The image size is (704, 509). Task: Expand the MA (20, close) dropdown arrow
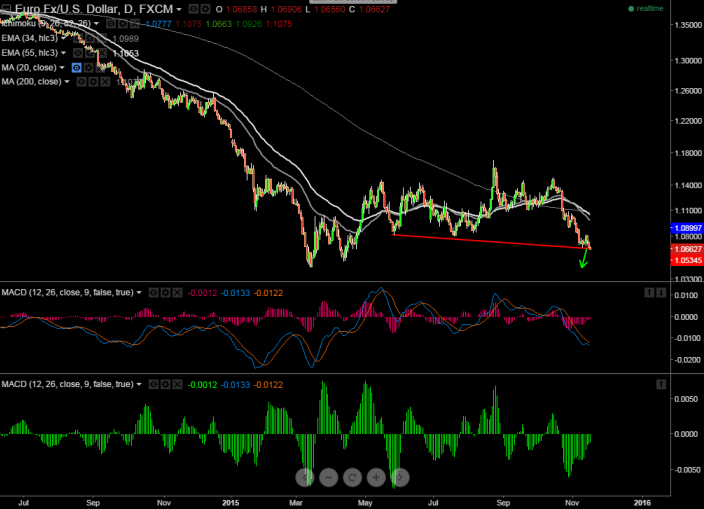[62, 68]
